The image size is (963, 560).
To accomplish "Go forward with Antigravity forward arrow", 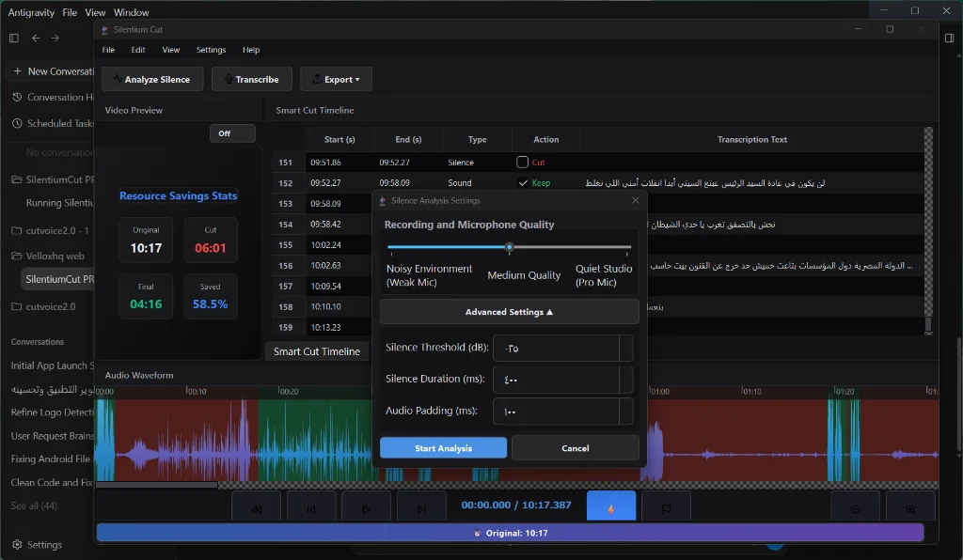I will click(55, 38).
